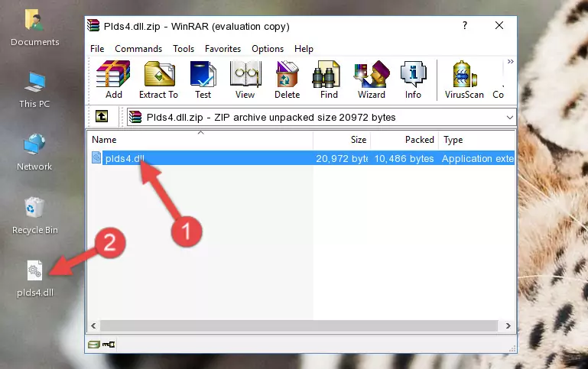
Task: Click the plds4.dll file icon in the list
Action: [x=96, y=157]
